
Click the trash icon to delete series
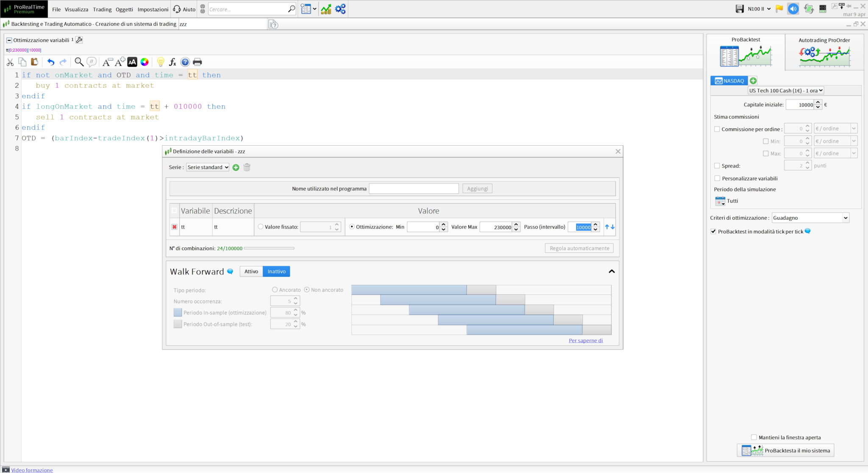click(247, 168)
